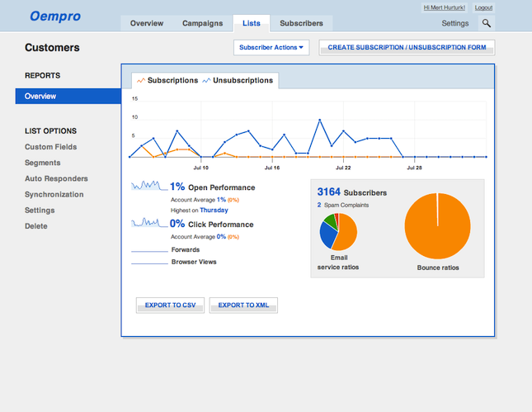This screenshot has height=412, width=532.
Task: Click the Click Performance sparkline chart
Action: (x=148, y=223)
